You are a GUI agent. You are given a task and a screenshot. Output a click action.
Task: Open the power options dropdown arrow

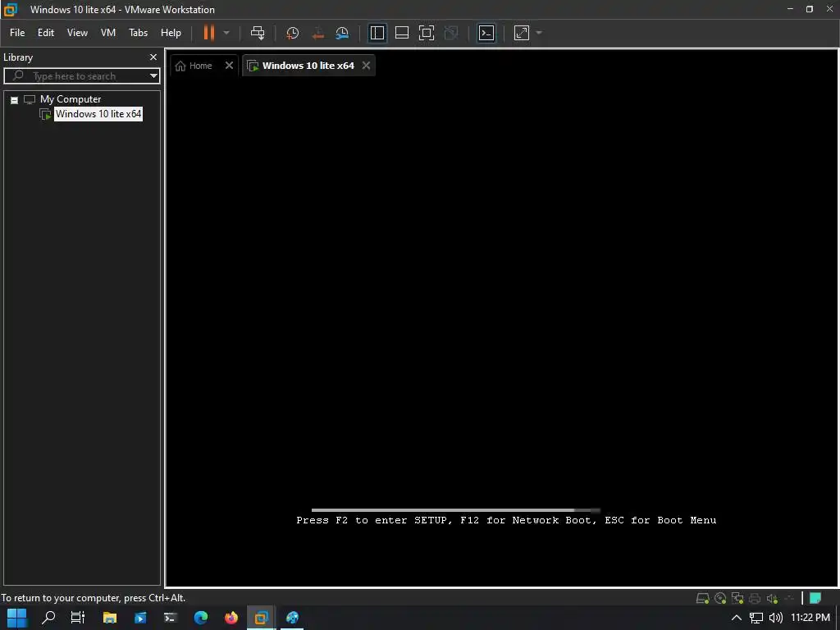pyautogui.click(x=226, y=33)
